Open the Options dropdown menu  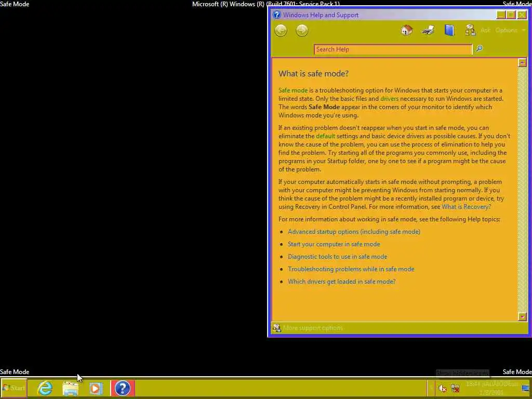point(510,30)
